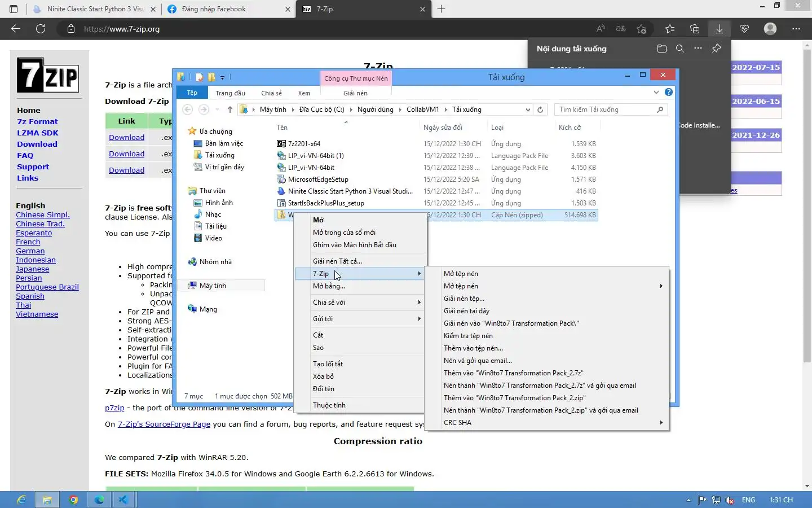Open the "Tệp" ribbon tab
The height and width of the screenshot is (508, 812).
tap(192, 93)
